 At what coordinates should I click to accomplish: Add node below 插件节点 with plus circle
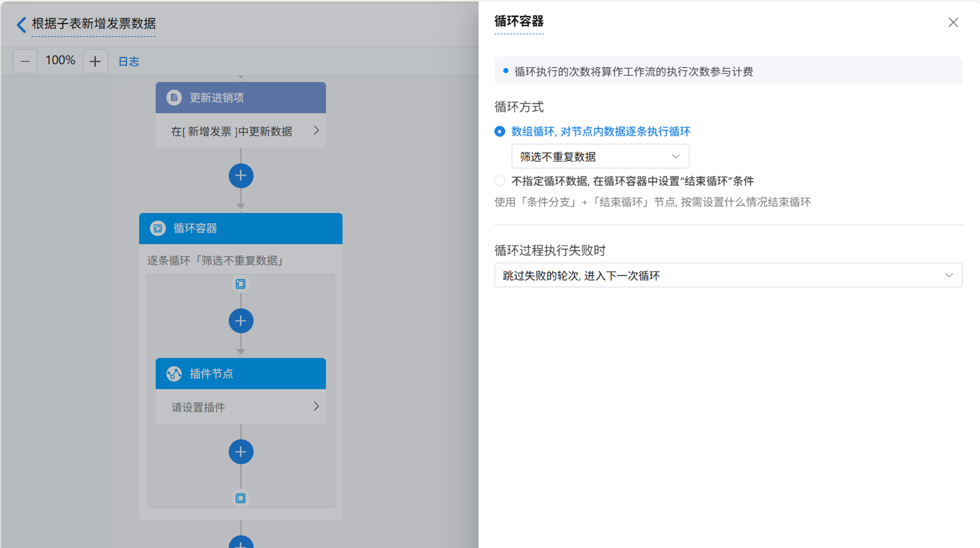click(x=241, y=452)
